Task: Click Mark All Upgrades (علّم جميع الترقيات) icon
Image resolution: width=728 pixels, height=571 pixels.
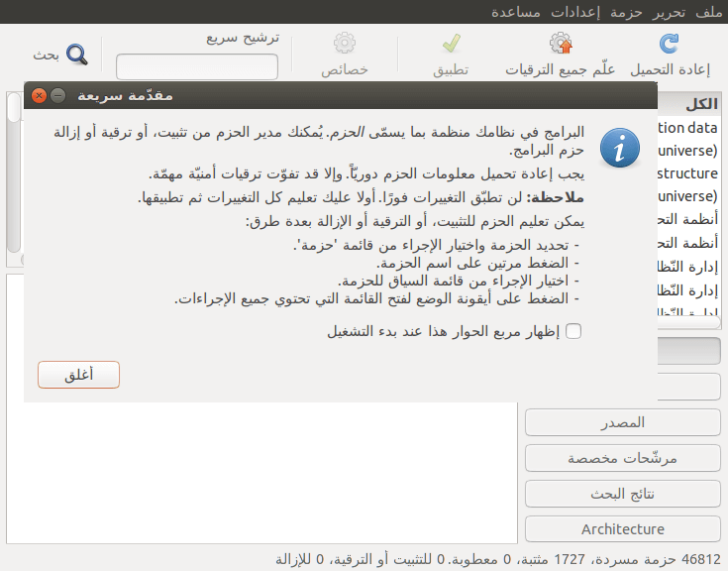Action: [561, 44]
